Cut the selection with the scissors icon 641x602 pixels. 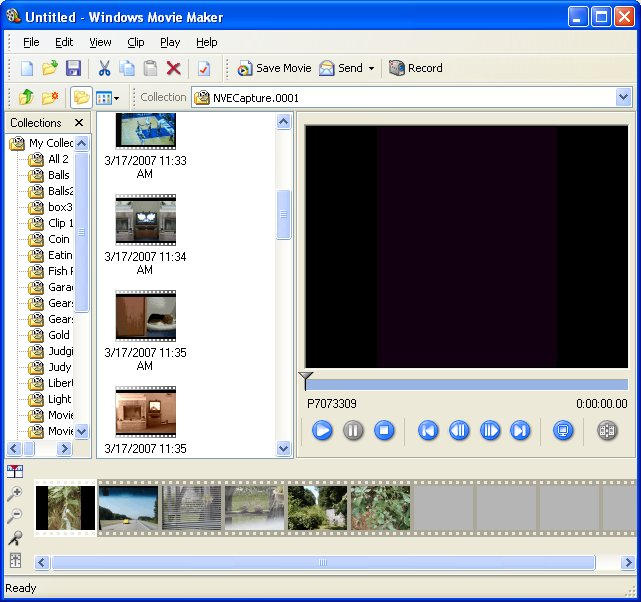coord(104,68)
